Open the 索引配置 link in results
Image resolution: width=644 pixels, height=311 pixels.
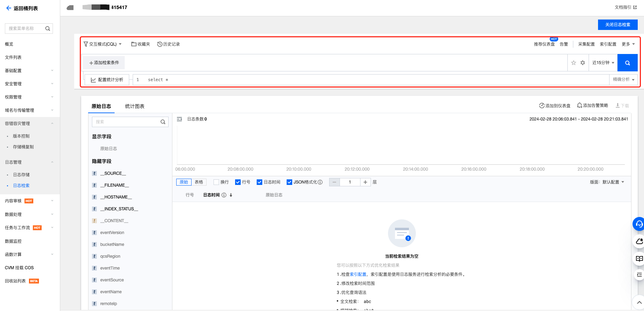[358, 274]
